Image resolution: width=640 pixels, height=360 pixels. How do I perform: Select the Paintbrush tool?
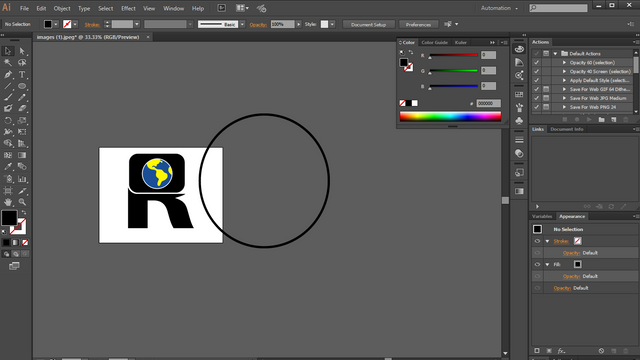(x=8, y=97)
